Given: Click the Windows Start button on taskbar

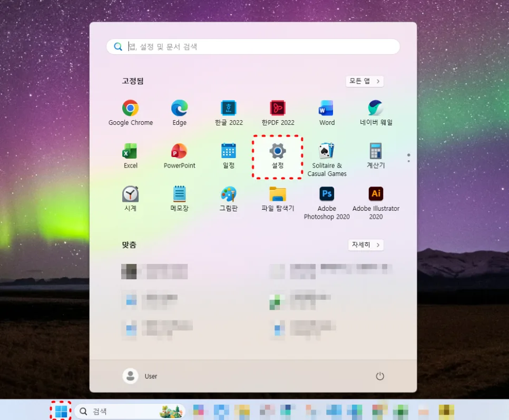Looking at the screenshot, I should click(61, 412).
